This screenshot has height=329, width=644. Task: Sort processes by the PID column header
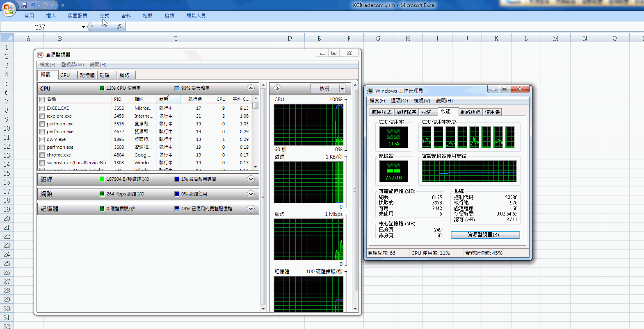coord(122,99)
